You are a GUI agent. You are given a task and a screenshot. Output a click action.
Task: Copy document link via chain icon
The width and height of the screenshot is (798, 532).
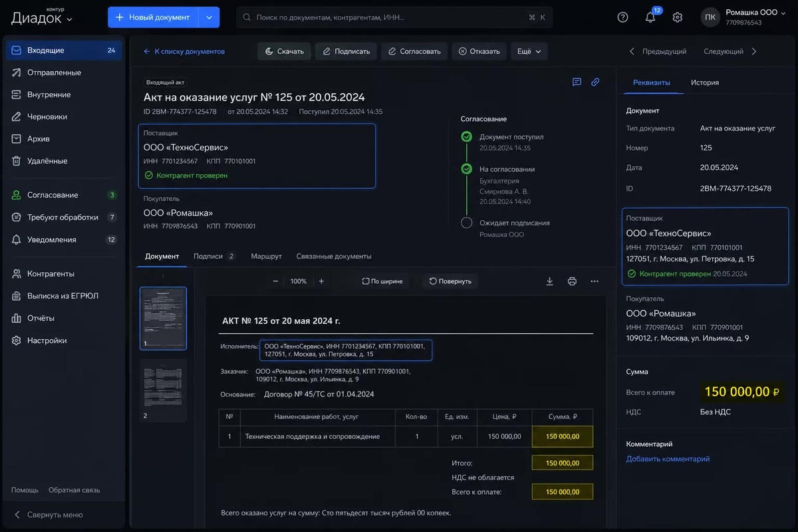595,82
